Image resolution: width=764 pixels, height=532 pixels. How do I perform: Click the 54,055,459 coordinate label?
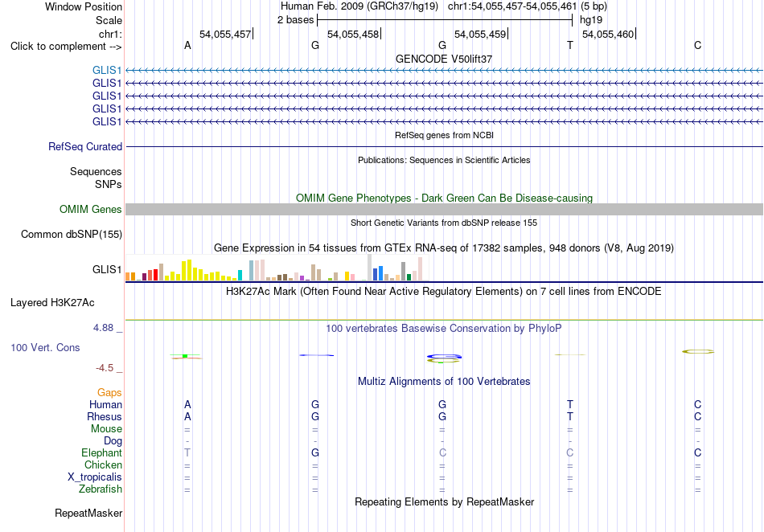pyautogui.click(x=480, y=34)
